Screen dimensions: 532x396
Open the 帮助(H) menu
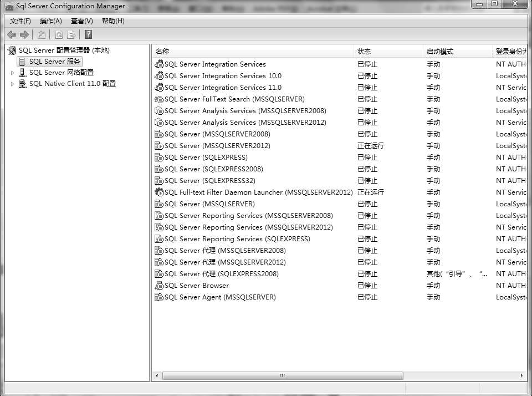113,21
